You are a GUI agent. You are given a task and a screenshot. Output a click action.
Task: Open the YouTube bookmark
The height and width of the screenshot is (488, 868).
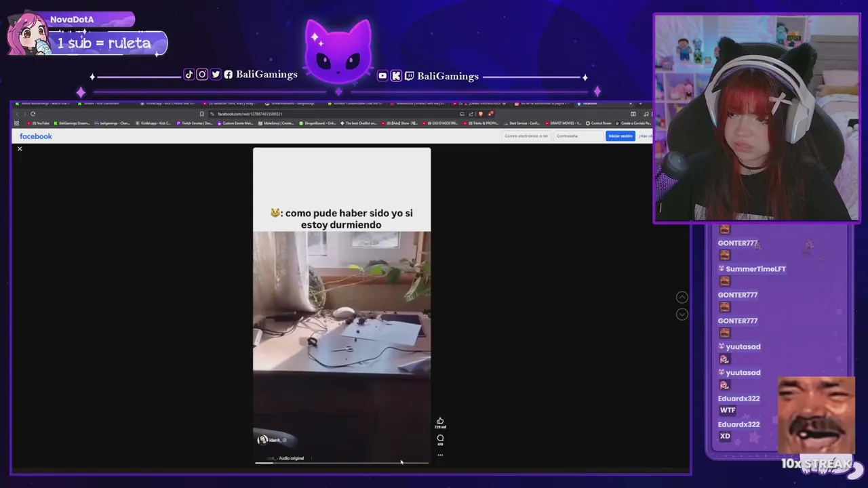[x=39, y=123]
